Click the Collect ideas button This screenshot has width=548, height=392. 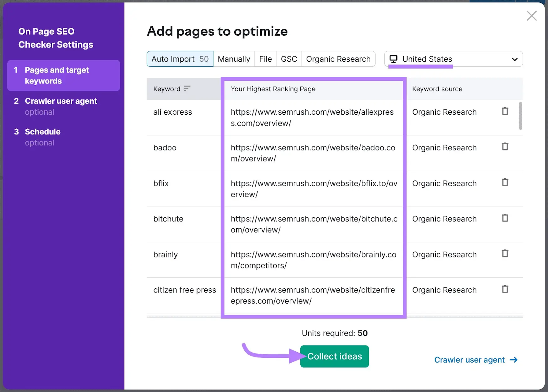334,356
